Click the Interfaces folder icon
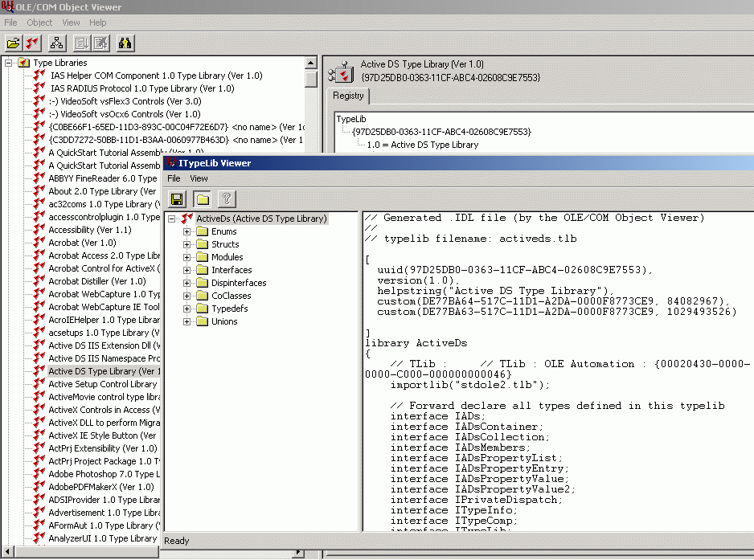The width and height of the screenshot is (754, 560). point(203,270)
